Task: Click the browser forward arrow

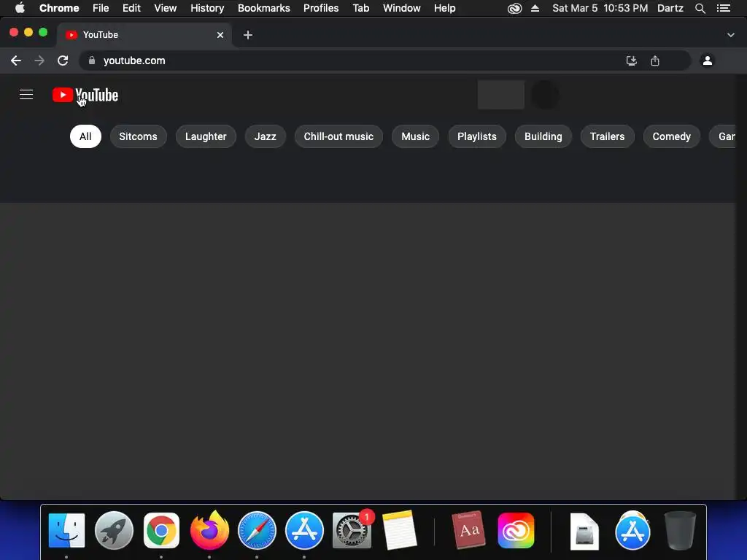Action: click(39, 61)
